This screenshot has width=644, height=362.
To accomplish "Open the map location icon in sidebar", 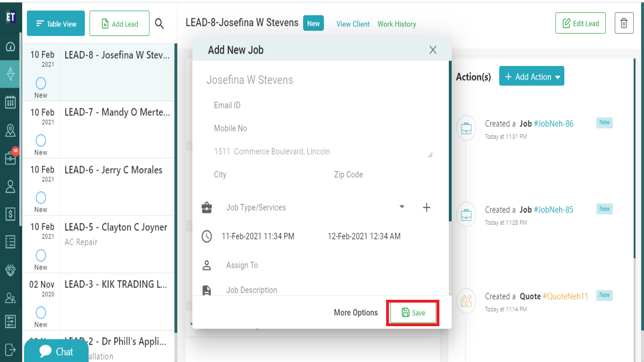I will tap(10, 131).
